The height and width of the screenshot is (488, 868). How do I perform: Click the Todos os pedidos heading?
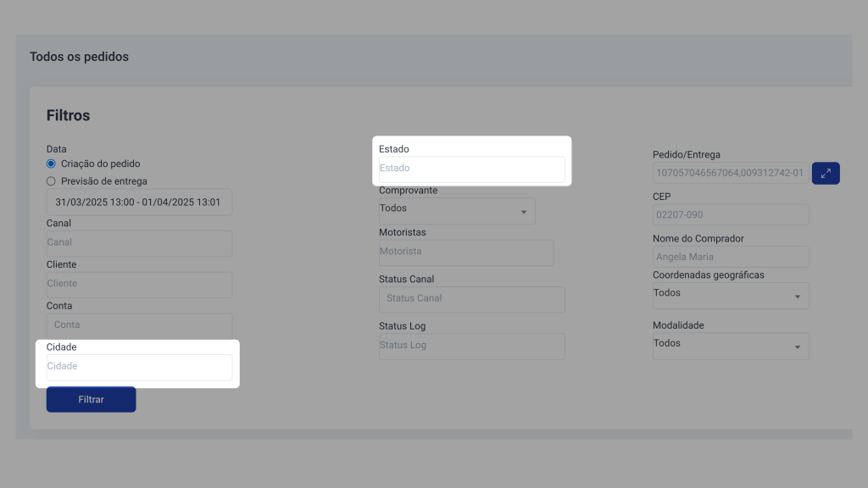click(79, 57)
